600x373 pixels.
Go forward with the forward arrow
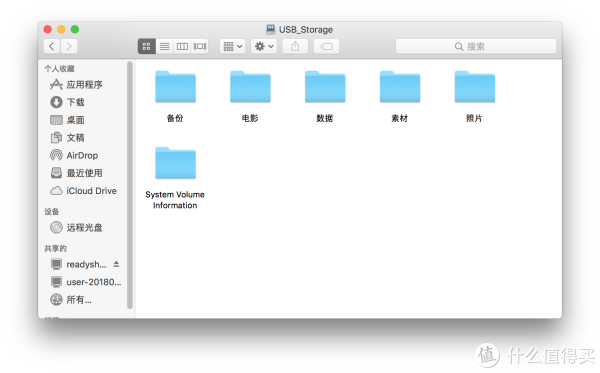tap(69, 46)
